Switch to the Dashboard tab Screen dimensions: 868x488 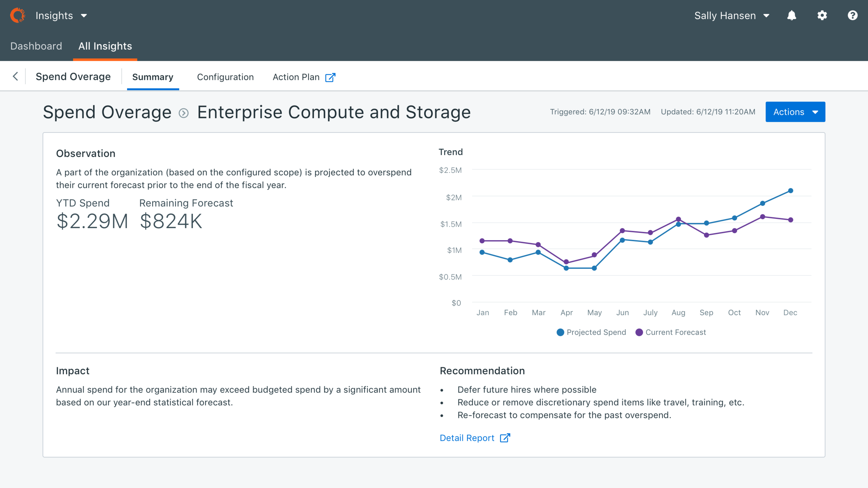click(36, 46)
